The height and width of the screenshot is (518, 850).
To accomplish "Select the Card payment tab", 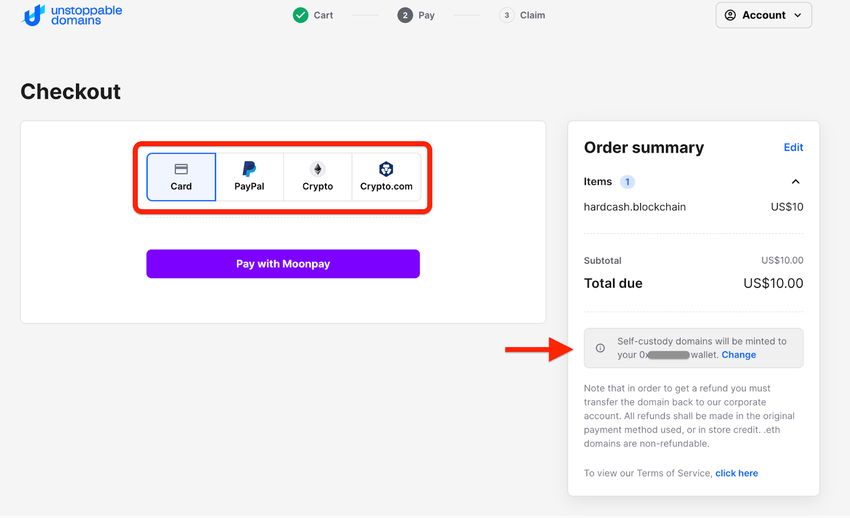I will 181,177.
